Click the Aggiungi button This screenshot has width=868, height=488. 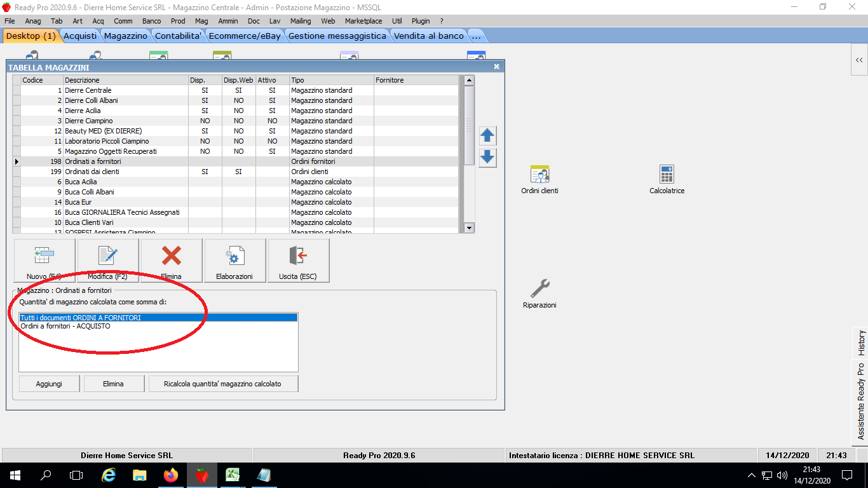(x=49, y=384)
